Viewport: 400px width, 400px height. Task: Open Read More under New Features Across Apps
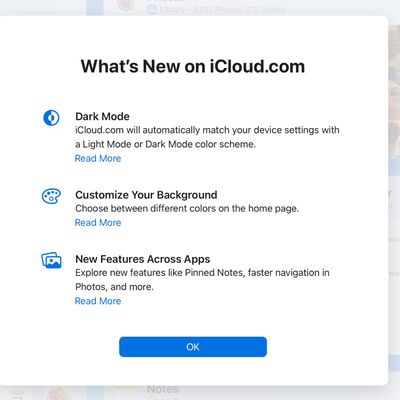pyautogui.click(x=98, y=301)
